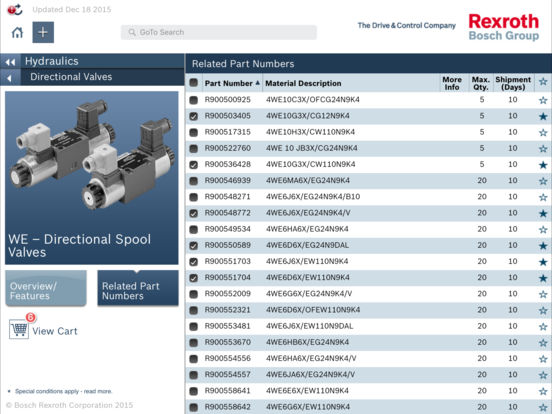Click the Material Description column header
The height and width of the screenshot is (414, 552).
point(303,83)
